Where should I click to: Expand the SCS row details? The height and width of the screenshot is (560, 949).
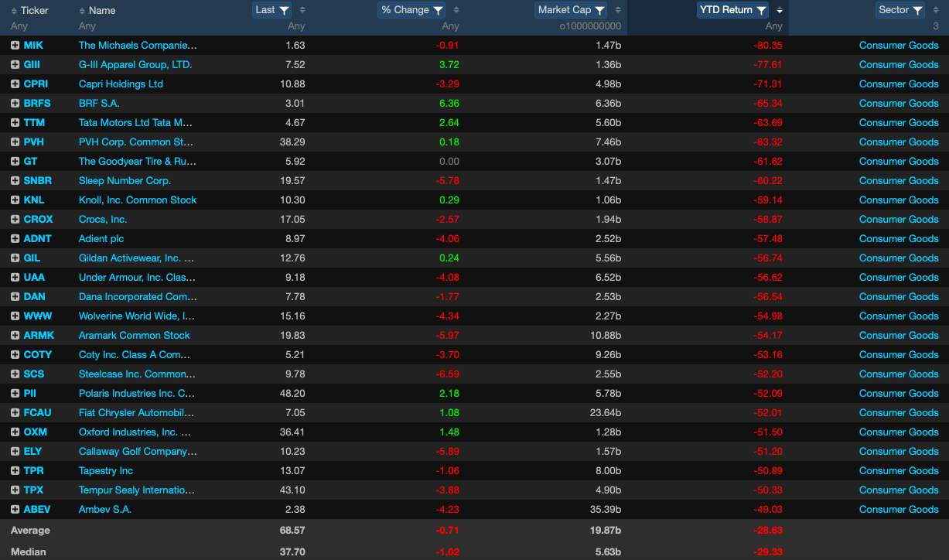pos(15,374)
